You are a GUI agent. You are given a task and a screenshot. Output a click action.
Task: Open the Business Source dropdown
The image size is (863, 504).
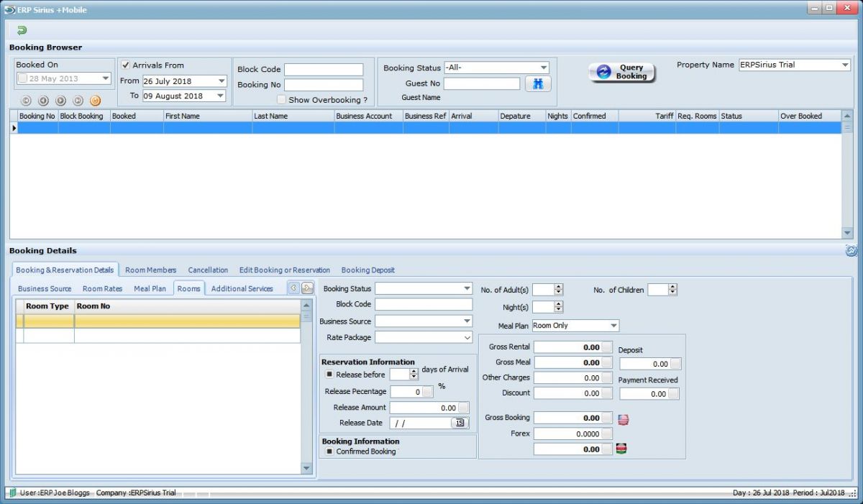coord(467,321)
